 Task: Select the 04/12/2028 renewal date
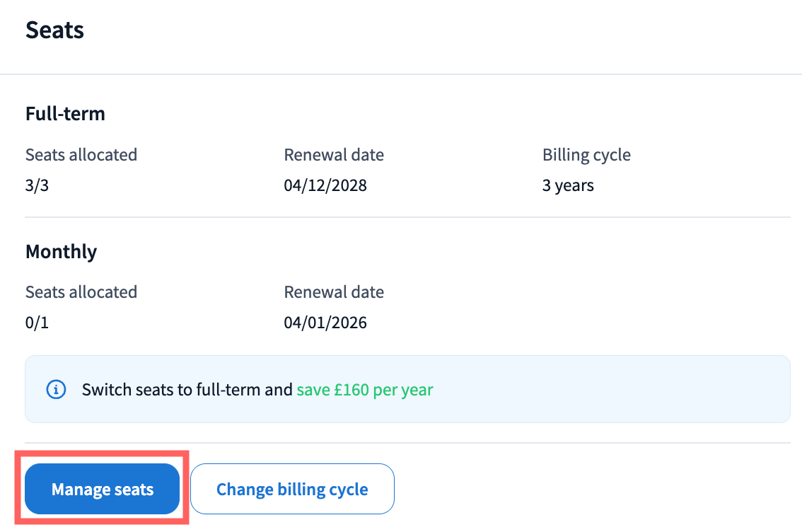coord(325,185)
